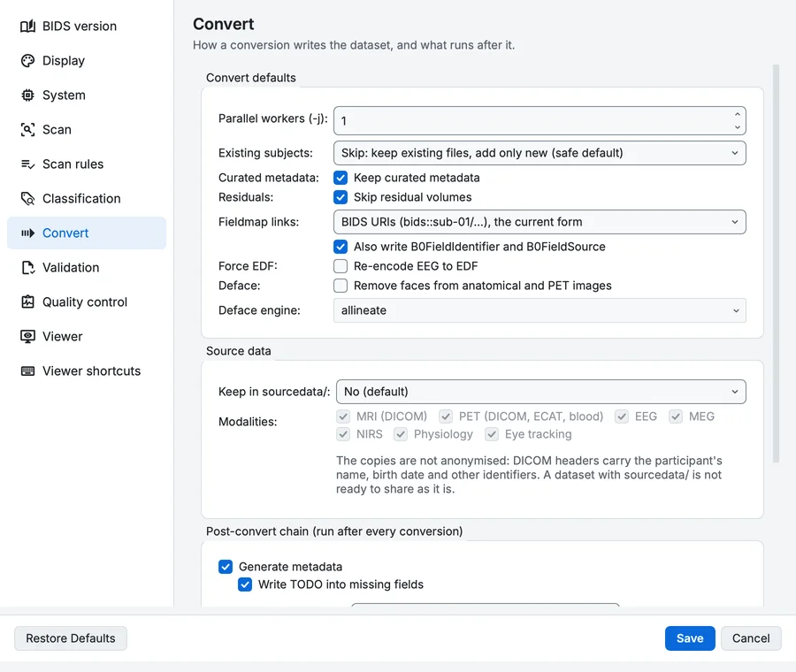
Task: Toggle the MRI (DICOM) modality checkbox
Action: coord(343,416)
